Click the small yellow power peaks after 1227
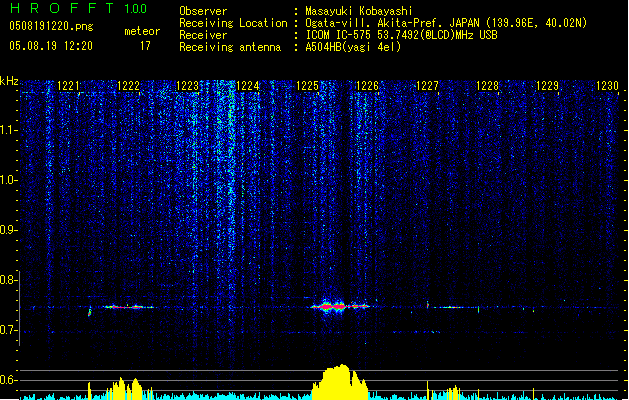Screen dimensions: 629x400 tap(453, 392)
